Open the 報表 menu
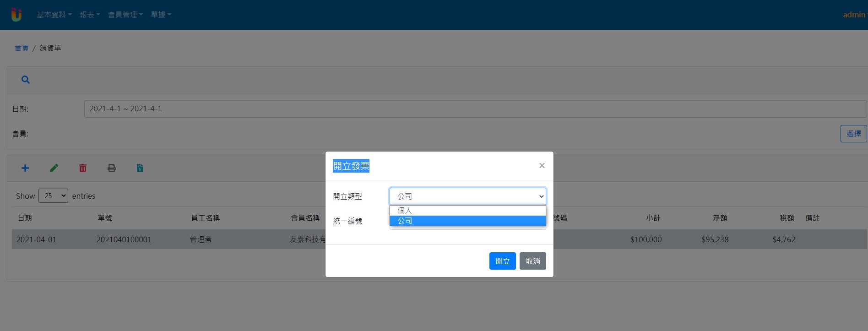Image resolution: width=868 pixels, height=331 pixels. 90,15
